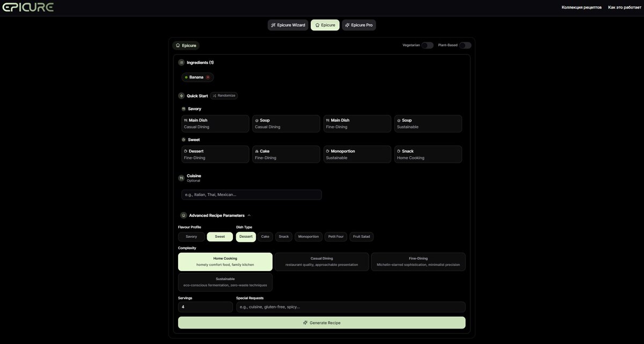644x344 pixels.
Task: Open Коллекция рецептов link
Action: 581,8
